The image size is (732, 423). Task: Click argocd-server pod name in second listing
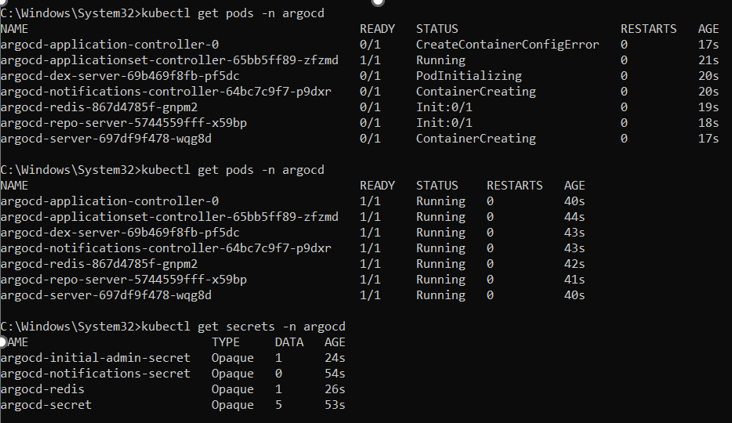coord(106,295)
